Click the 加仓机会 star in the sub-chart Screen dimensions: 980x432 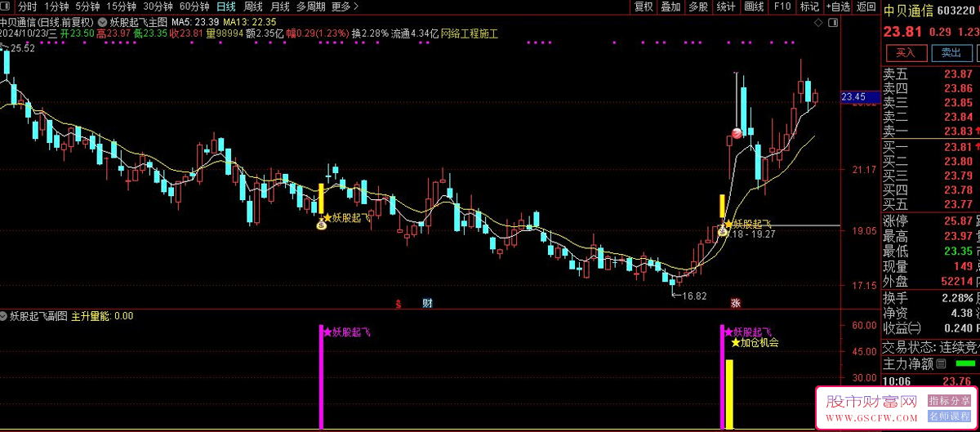(735, 343)
